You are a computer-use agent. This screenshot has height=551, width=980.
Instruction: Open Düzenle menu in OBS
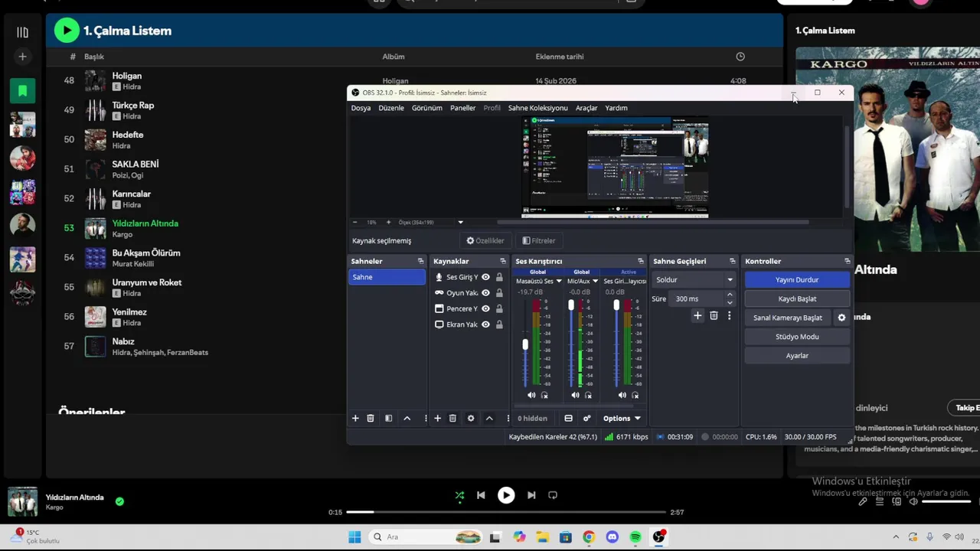coord(391,108)
